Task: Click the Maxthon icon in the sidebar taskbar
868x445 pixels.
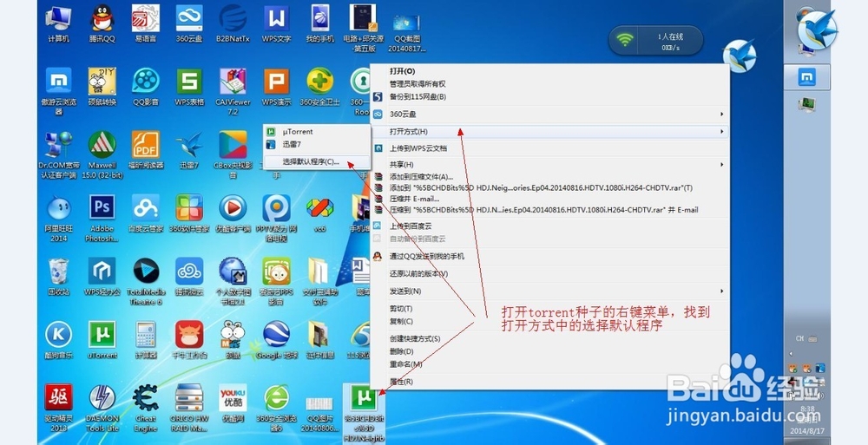Action: [x=806, y=77]
